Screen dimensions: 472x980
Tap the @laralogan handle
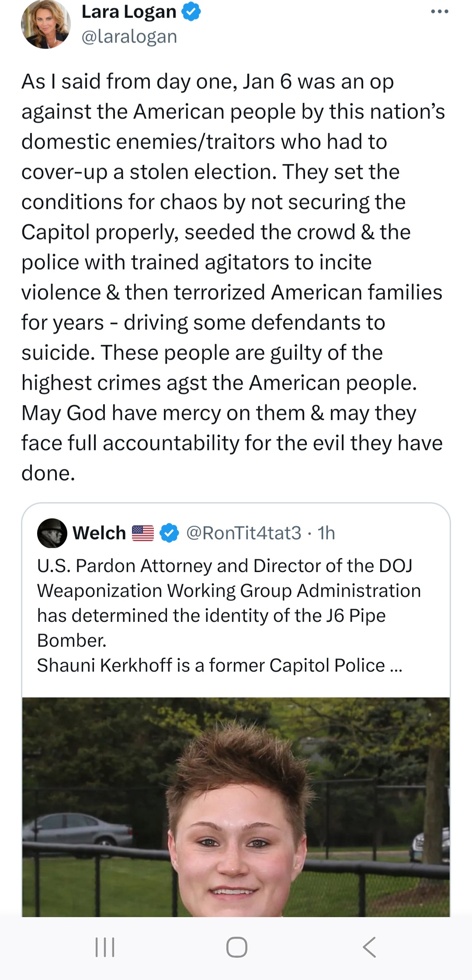click(129, 37)
